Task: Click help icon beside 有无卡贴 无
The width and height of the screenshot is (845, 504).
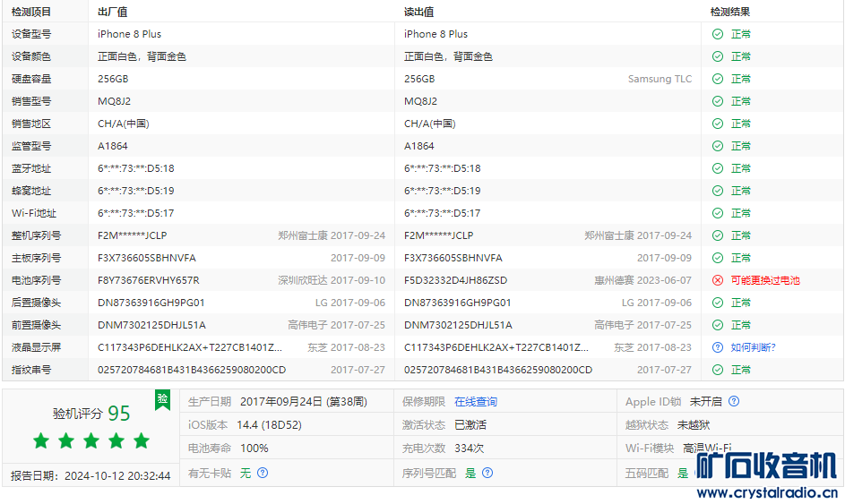Action: [x=263, y=473]
